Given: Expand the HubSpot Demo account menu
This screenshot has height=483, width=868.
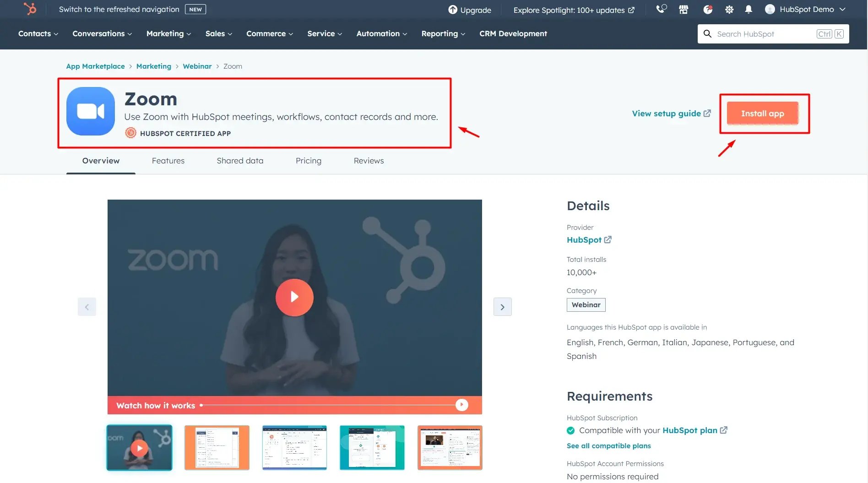Looking at the screenshot, I should [x=806, y=9].
